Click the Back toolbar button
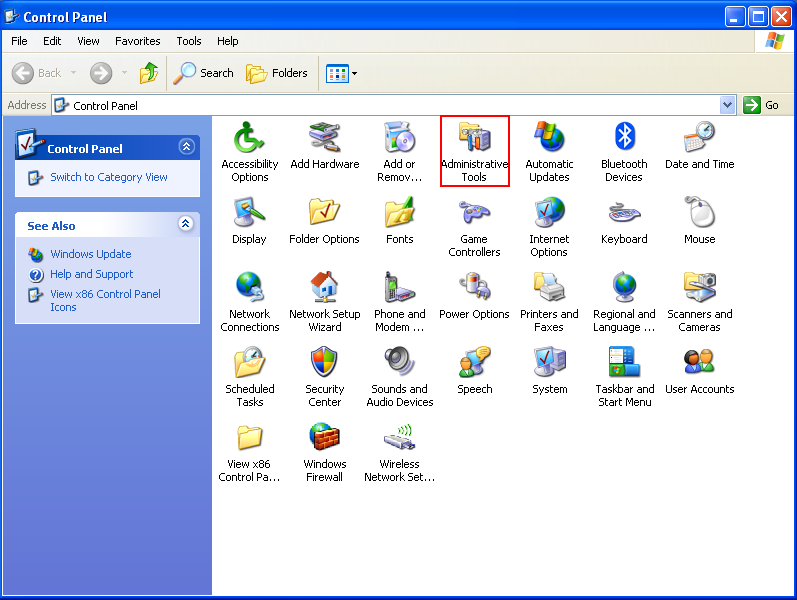 click(x=37, y=73)
